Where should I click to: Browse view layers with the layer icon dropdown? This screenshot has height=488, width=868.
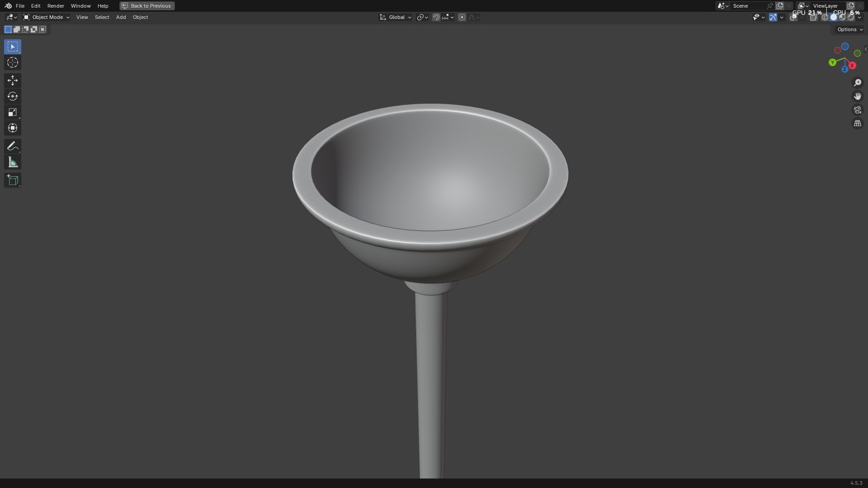pos(803,6)
